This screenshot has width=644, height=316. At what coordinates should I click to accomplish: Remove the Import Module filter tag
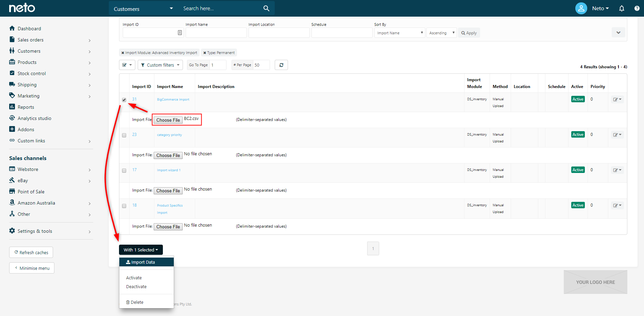tap(123, 53)
